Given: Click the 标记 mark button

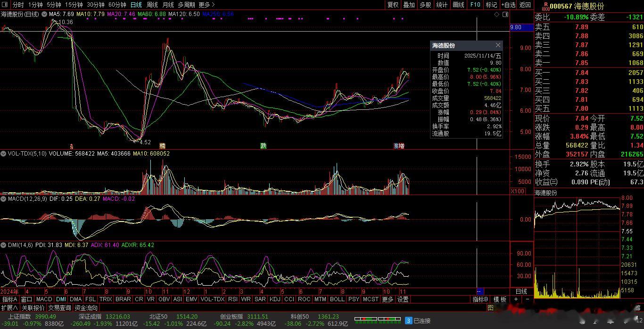Looking at the screenshot, I should 491,5.
